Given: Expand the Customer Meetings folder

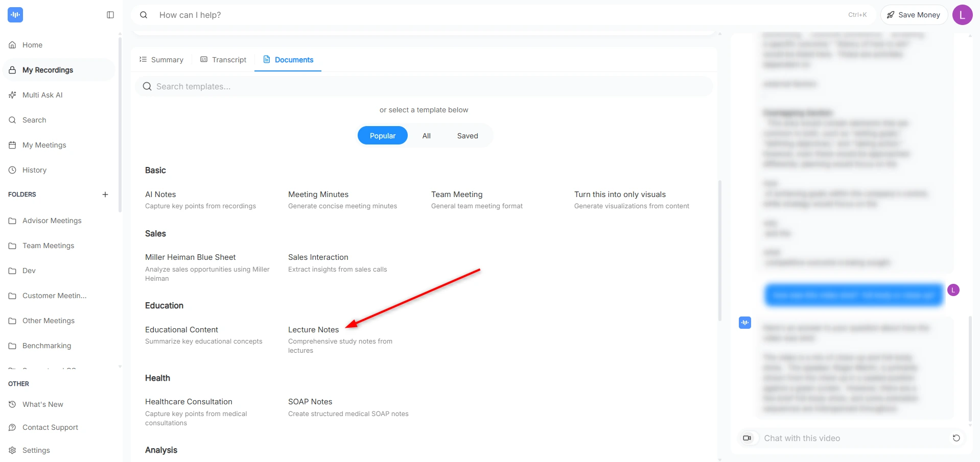Looking at the screenshot, I should pos(54,296).
